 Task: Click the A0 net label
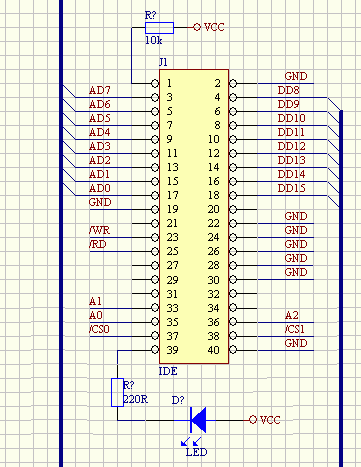tap(96, 315)
